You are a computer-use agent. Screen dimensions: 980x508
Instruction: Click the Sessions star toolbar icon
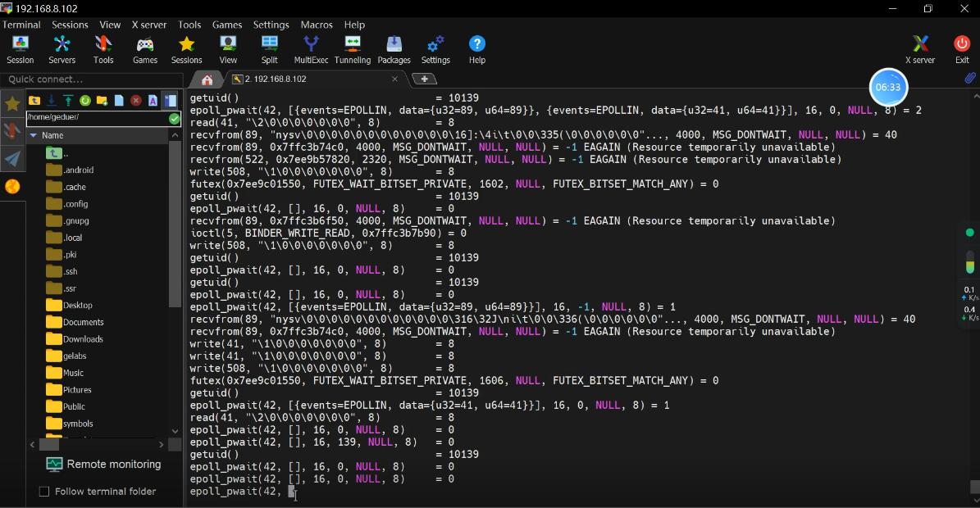pyautogui.click(x=186, y=49)
